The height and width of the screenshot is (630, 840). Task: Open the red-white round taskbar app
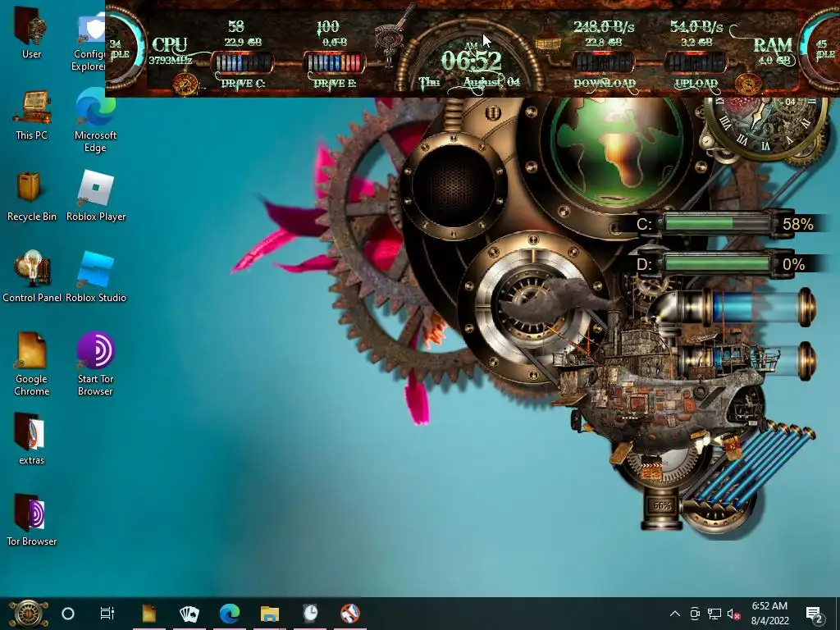click(x=350, y=614)
